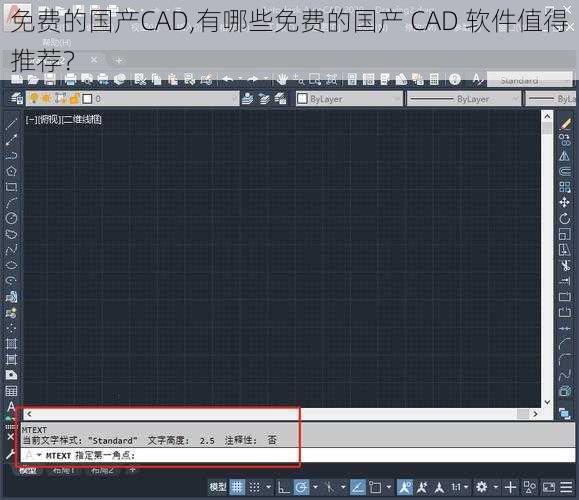579x500 pixels.
Task: Select the Erase tool in modify toolbar
Action: point(565,124)
